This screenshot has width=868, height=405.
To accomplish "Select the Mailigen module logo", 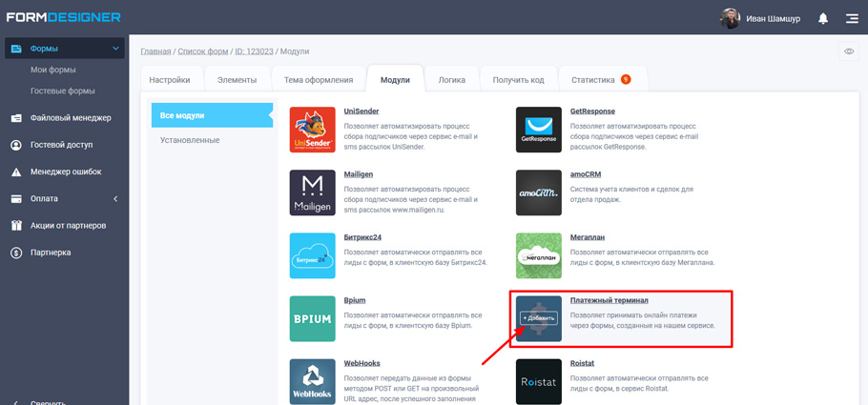I will pos(312,192).
